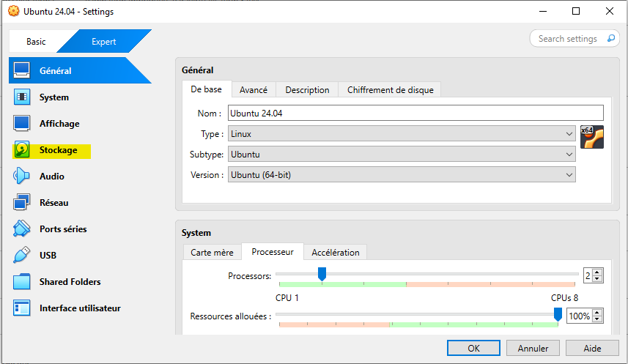628x364 pixels.
Task: Open the Subtype dropdown showing Ubuntu
Action: 401,155
